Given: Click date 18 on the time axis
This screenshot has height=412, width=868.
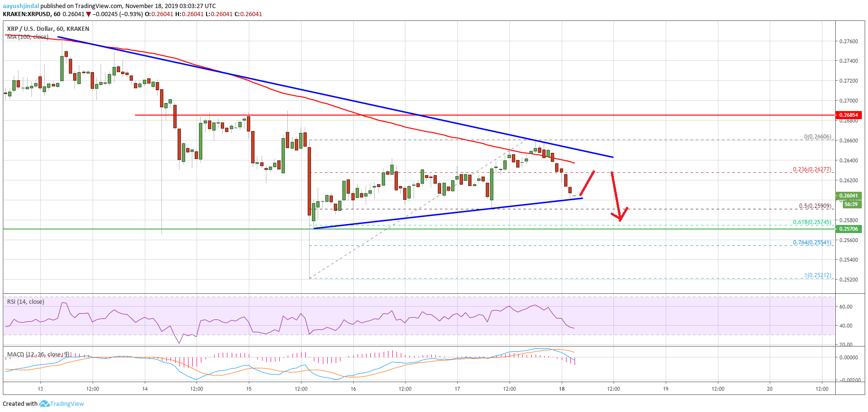Looking at the screenshot, I should 562,389.
